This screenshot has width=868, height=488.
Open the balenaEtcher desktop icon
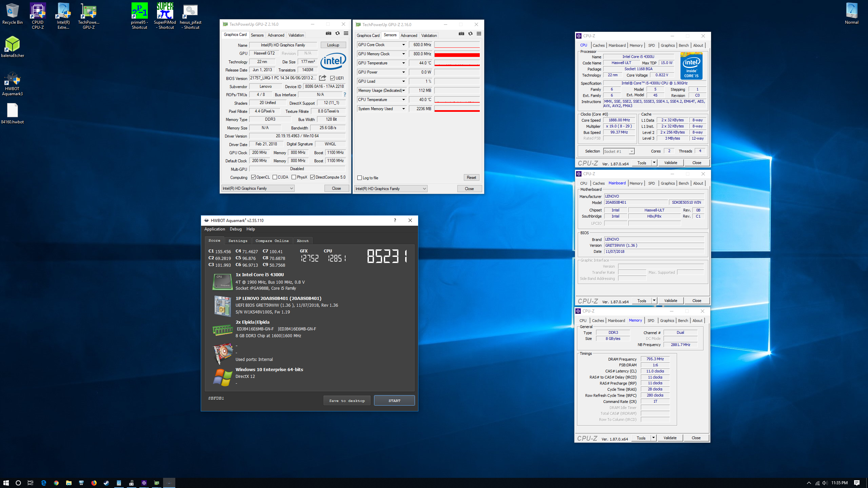(x=13, y=47)
